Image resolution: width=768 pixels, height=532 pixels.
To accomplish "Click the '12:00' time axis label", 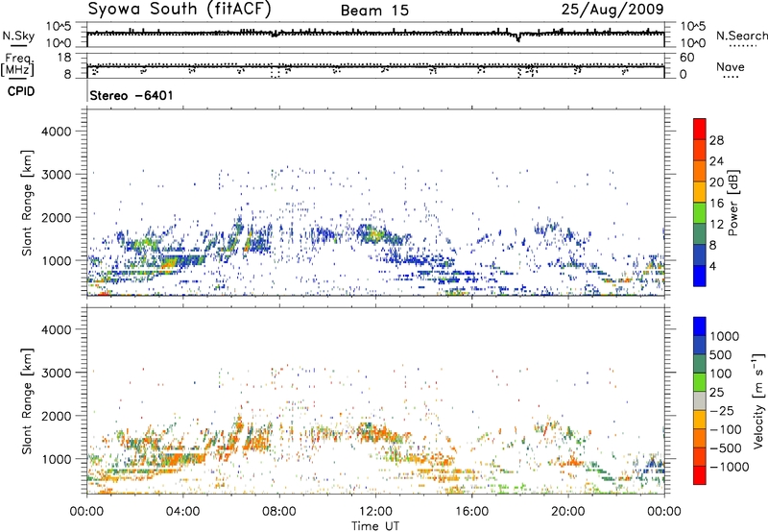I will point(375,512).
